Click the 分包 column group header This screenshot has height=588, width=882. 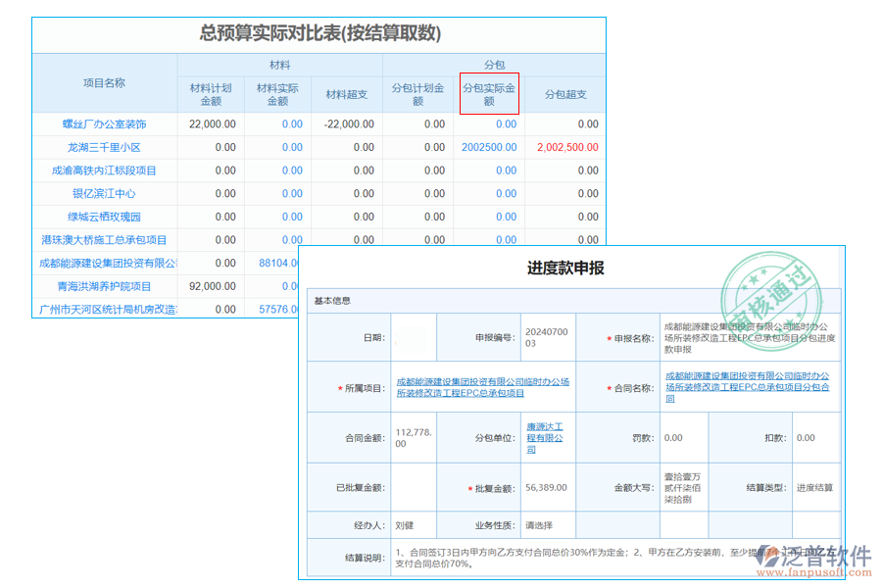point(488,63)
